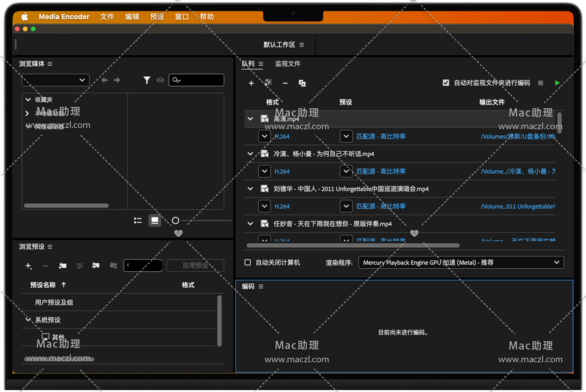The image size is (586, 392).
Task: Click the thumbnail size slider handle
Action: tap(176, 221)
